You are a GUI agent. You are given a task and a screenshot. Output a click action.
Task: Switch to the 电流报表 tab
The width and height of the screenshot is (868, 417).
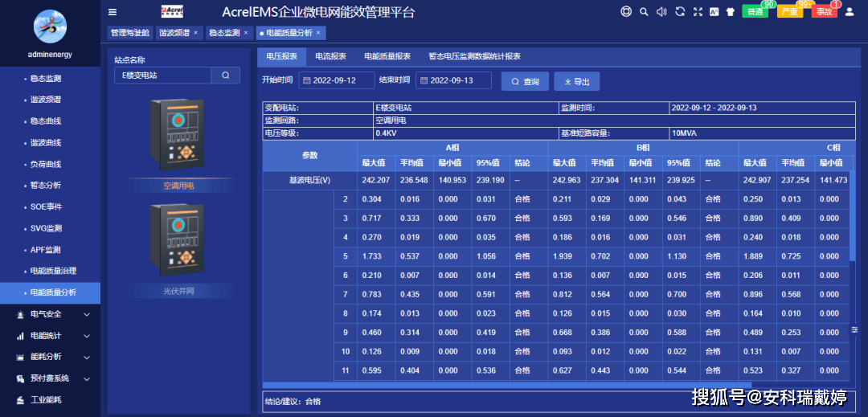tap(330, 56)
